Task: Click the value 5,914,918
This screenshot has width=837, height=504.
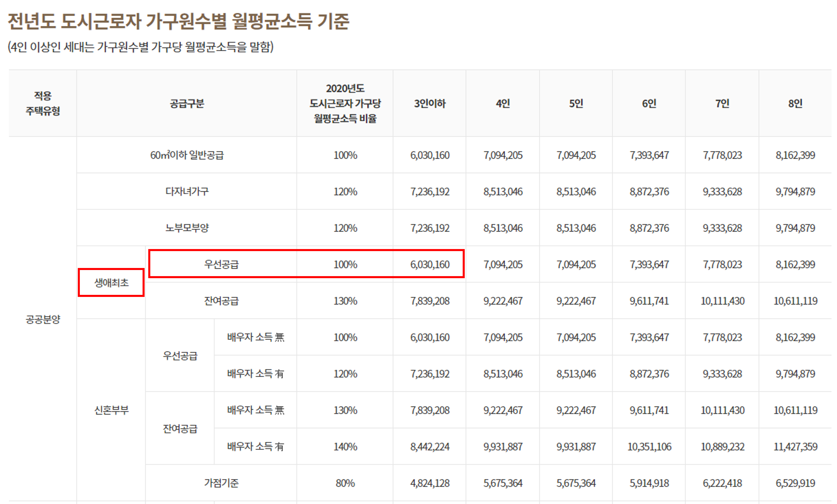Action: point(649,483)
